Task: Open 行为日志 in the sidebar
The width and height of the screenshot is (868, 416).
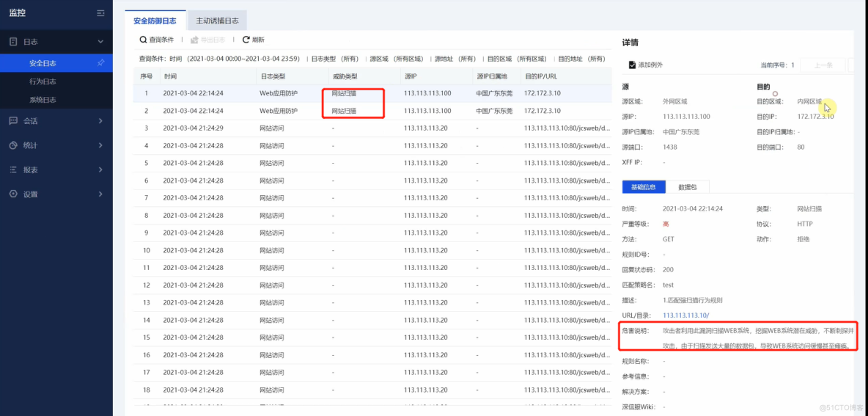Action: [x=43, y=81]
